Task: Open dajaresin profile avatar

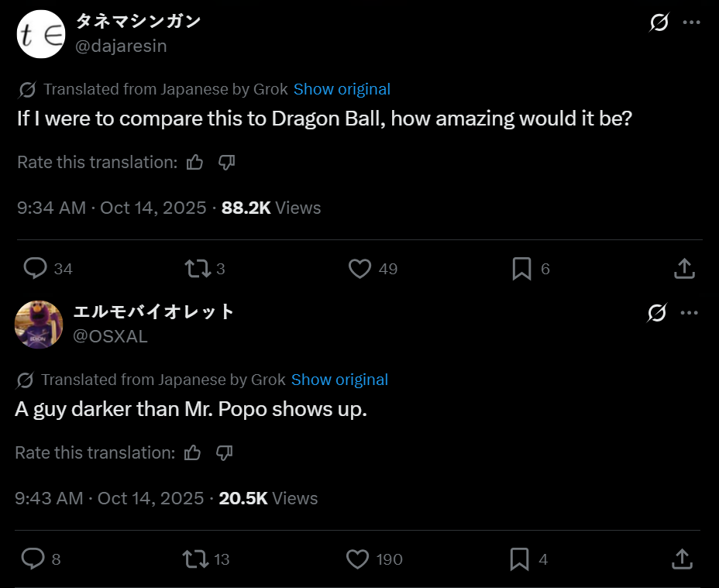Action: coord(40,34)
